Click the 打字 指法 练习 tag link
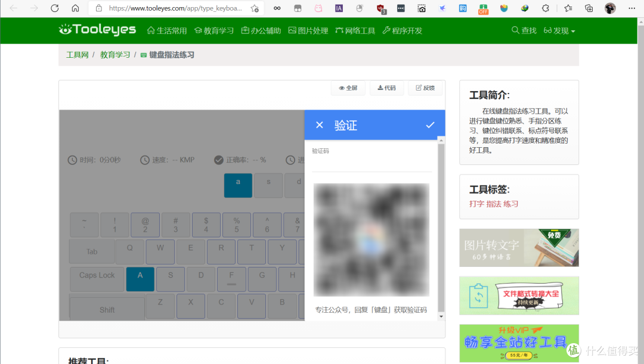The width and height of the screenshot is (644, 364). (494, 204)
